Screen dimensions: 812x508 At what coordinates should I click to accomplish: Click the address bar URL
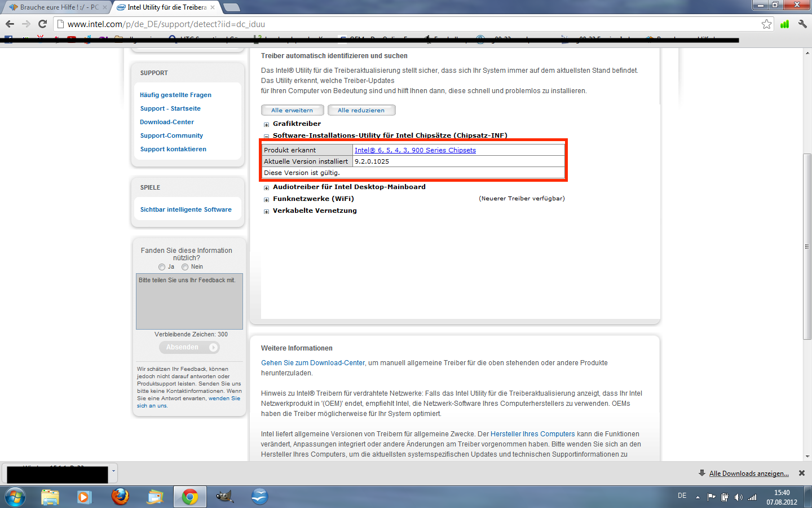[x=166, y=24]
